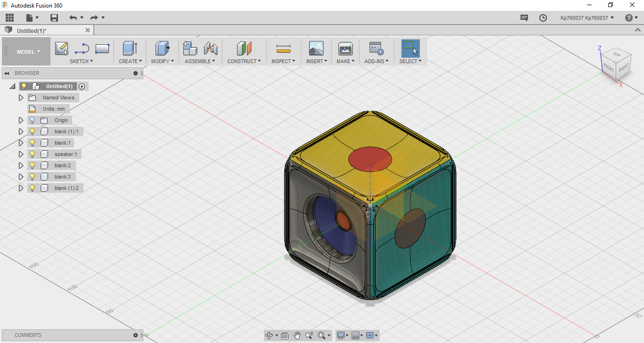Open the Kp760037 account dropdown
Screen dimensions: 644x343
tap(587, 18)
